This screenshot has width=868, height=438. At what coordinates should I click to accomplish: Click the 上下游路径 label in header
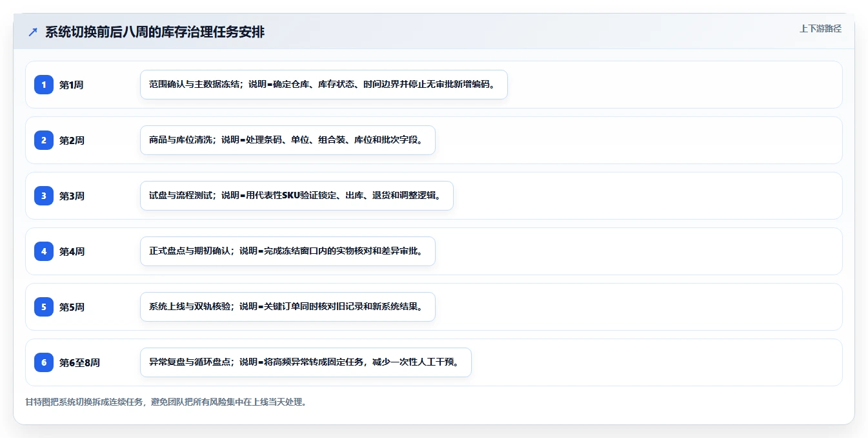(x=820, y=28)
